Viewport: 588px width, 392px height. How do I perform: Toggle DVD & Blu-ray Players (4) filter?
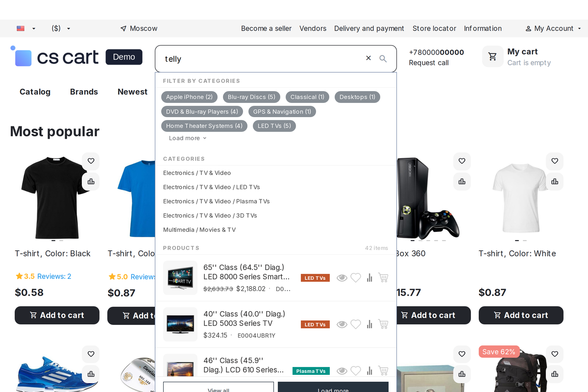(x=202, y=112)
